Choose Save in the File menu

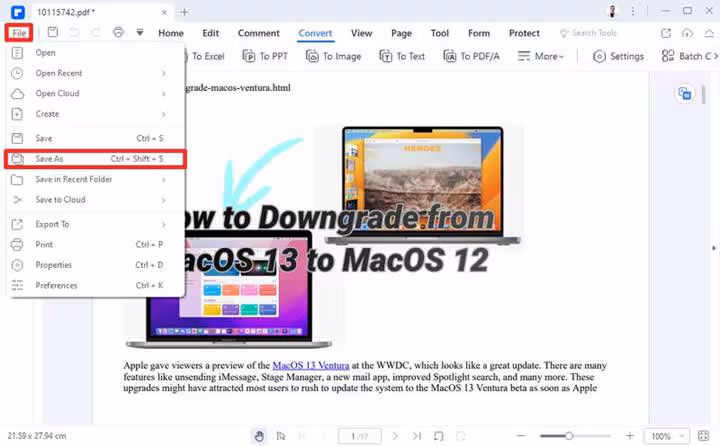tap(96, 138)
